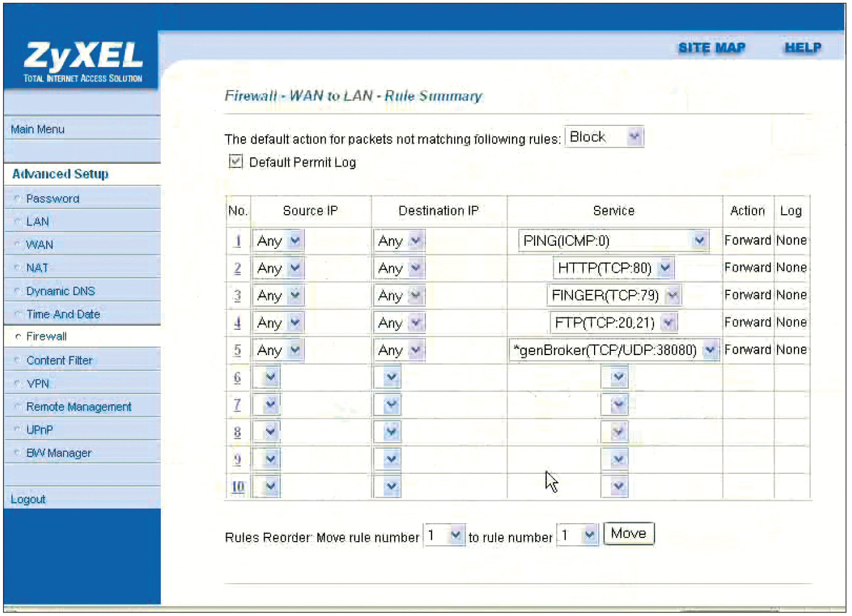Open rule number 6 link

238,377
